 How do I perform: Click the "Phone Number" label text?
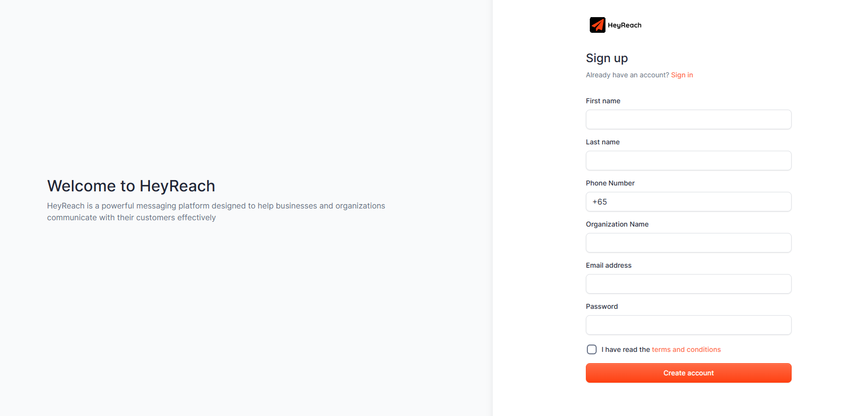tap(610, 183)
